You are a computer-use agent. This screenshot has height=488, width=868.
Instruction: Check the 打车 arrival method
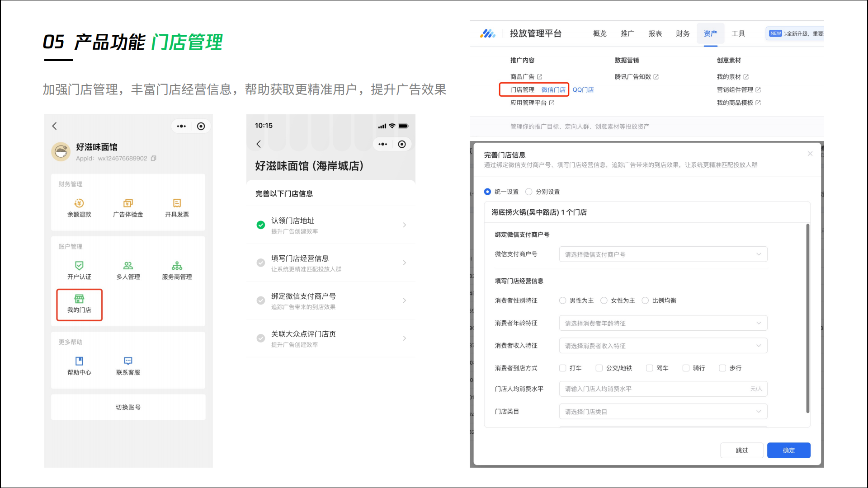point(563,368)
